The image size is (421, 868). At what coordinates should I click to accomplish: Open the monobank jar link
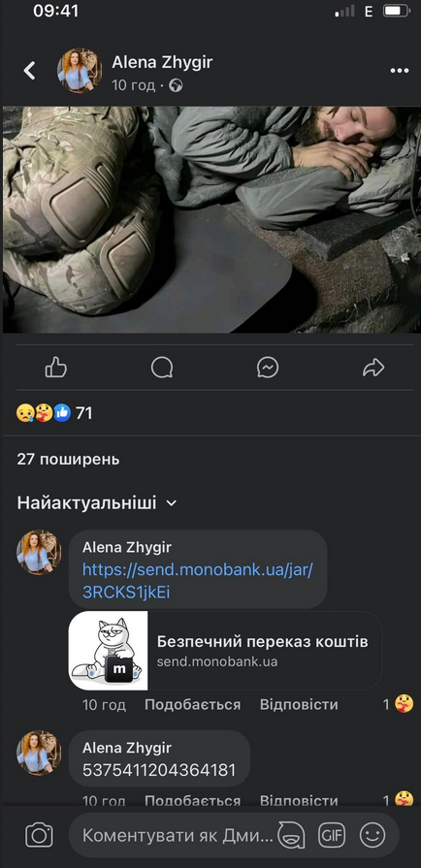(x=198, y=581)
